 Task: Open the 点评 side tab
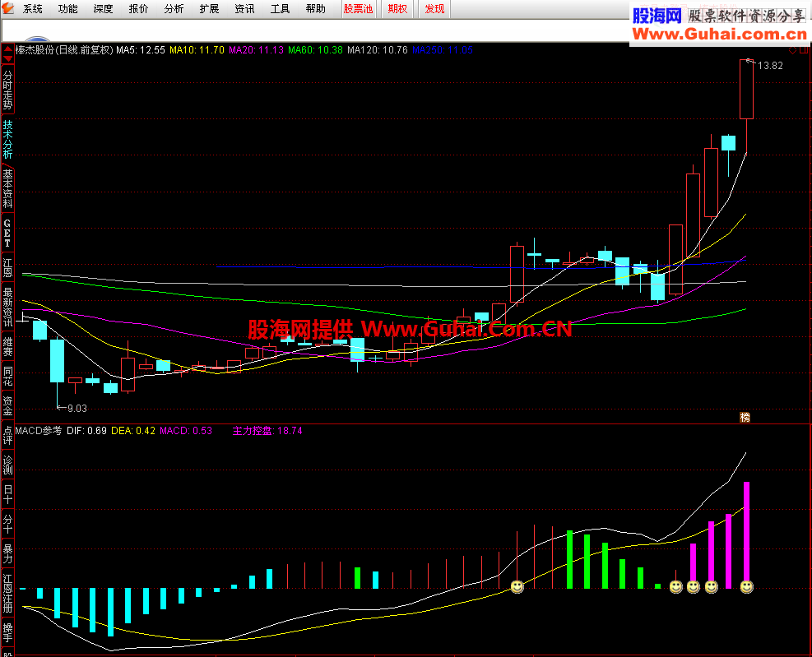[x=7, y=436]
